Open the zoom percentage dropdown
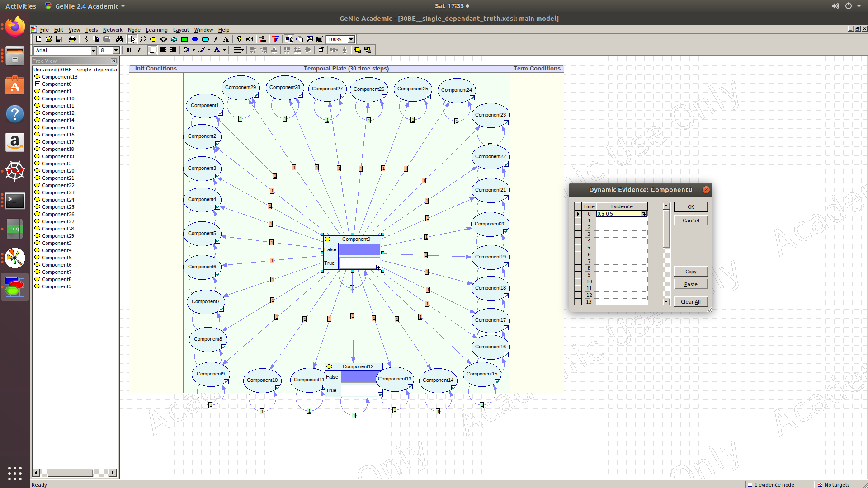The width and height of the screenshot is (868, 488). point(351,39)
